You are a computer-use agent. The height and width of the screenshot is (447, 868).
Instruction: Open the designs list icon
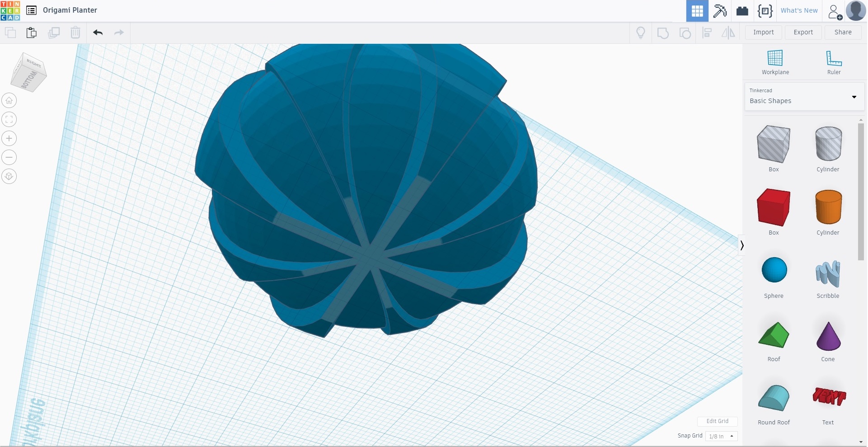(31, 10)
